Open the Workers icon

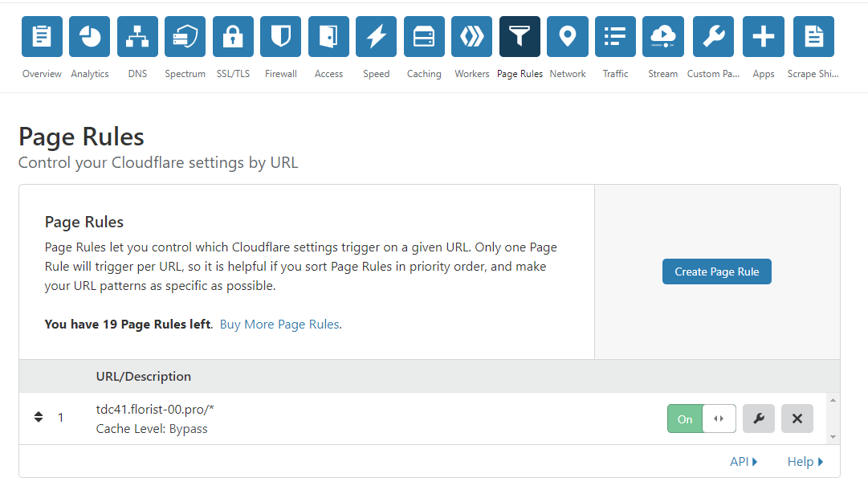click(471, 36)
